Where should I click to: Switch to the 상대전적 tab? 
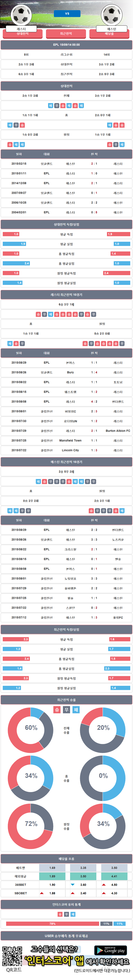coord(22,34)
